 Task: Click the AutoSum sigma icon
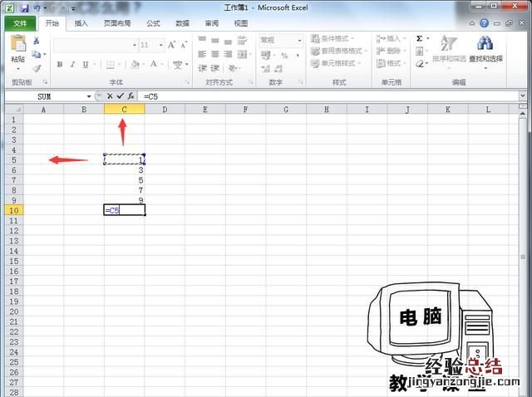[419, 38]
